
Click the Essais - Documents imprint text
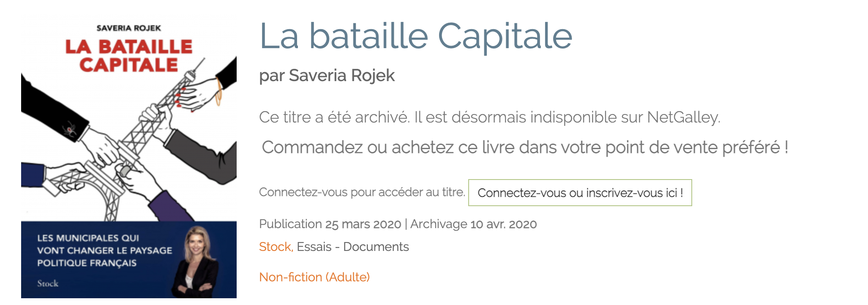pos(353,247)
